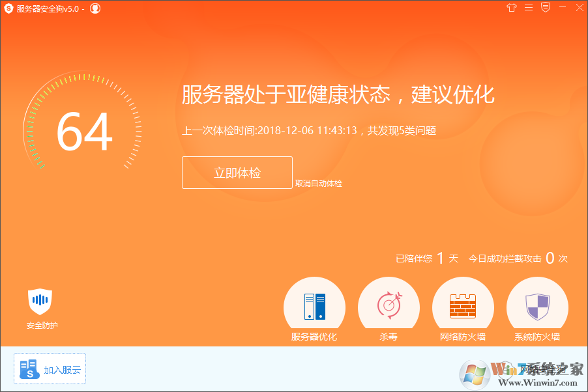Viewport: 588px width, 392px height.
Task: Change skin via the T-shirt icon
Action: tap(512, 8)
